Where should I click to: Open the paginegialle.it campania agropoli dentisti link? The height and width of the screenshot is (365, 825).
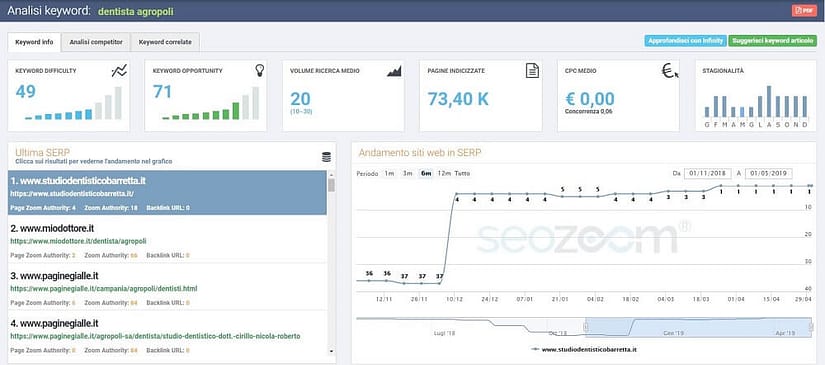[x=104, y=289]
